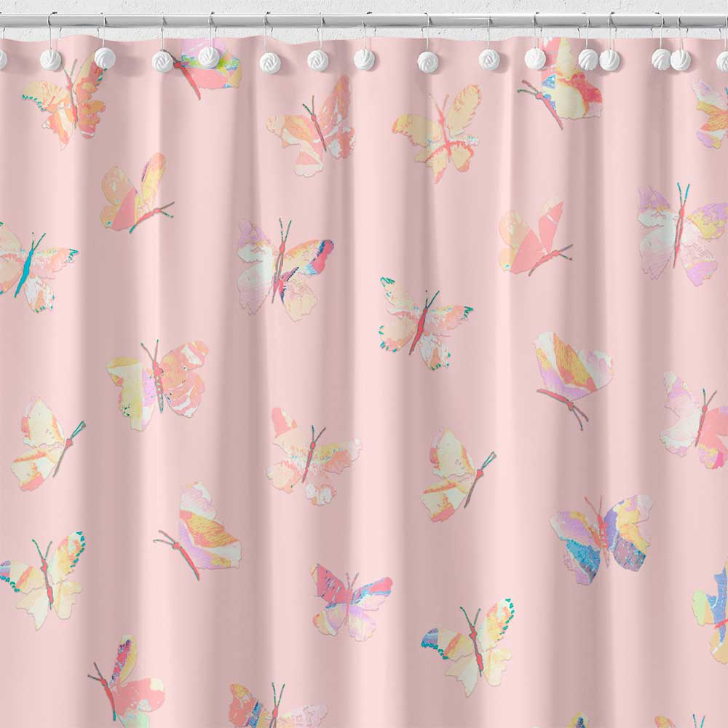728x728 pixels.
Task: Click the lavender butterfly with teal antennae
Action: 681,232
